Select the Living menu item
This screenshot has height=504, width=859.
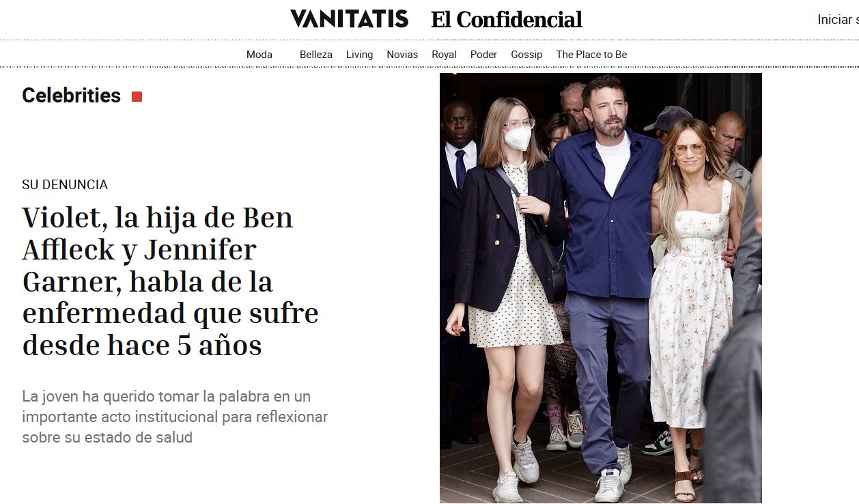[x=359, y=55]
